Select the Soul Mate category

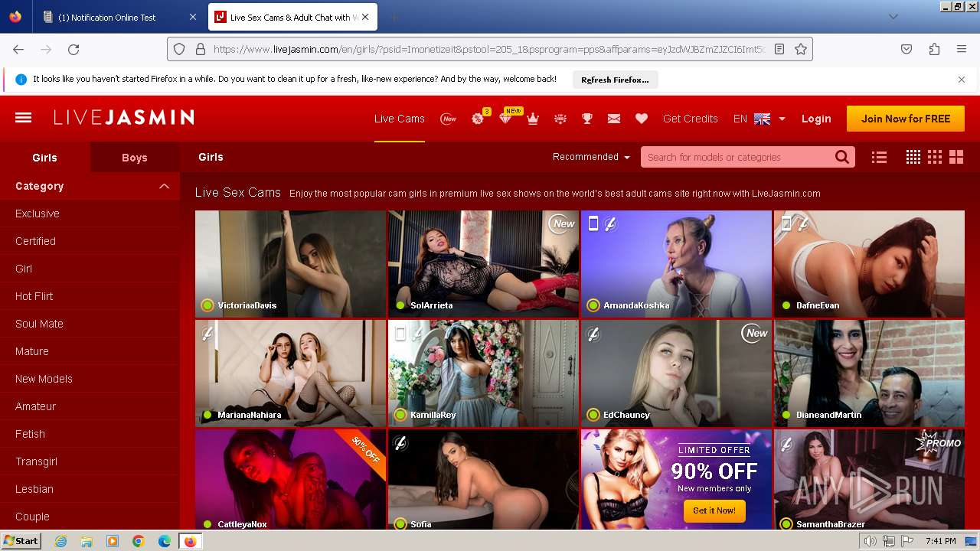[39, 324]
